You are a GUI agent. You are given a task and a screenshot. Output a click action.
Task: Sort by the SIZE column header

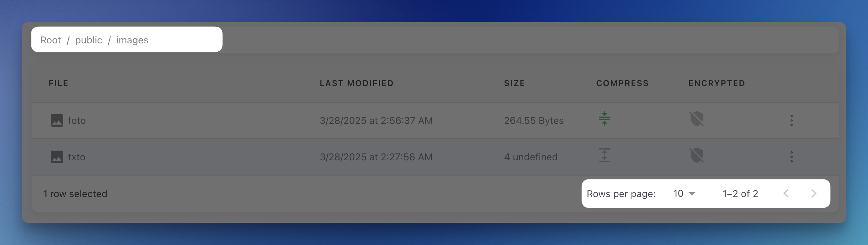pos(515,83)
